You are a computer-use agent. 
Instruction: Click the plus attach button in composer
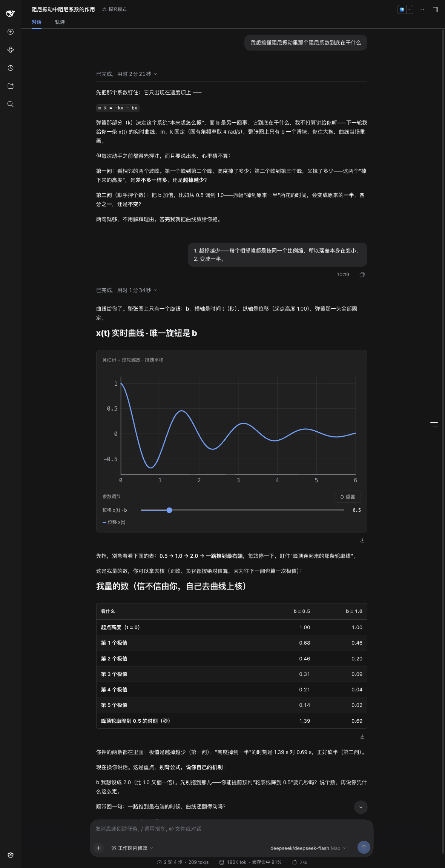tap(98, 848)
